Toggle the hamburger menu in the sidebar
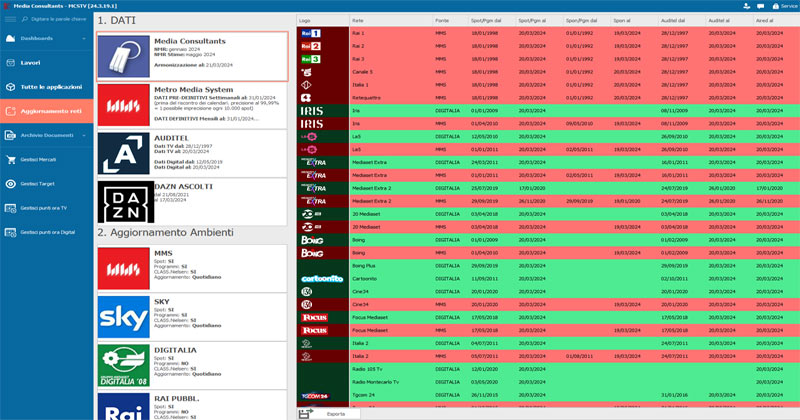800x420 pixels. [11, 19]
